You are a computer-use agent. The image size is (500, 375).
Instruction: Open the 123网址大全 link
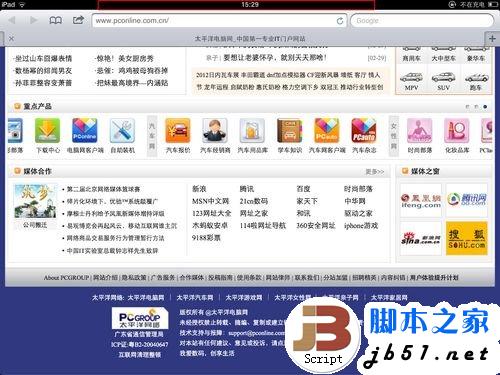211,214
